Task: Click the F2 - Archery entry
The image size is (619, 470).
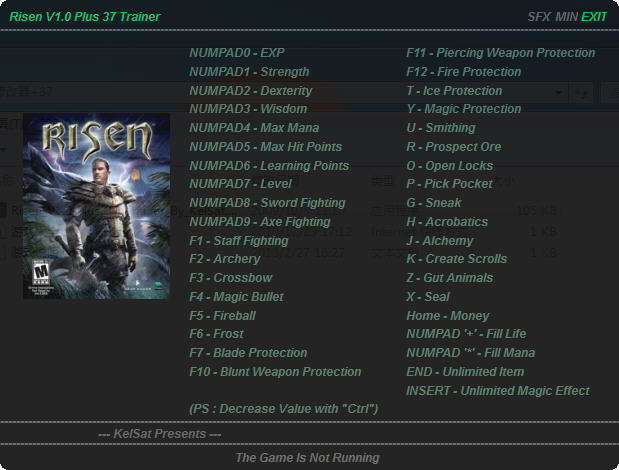Action: click(225, 259)
